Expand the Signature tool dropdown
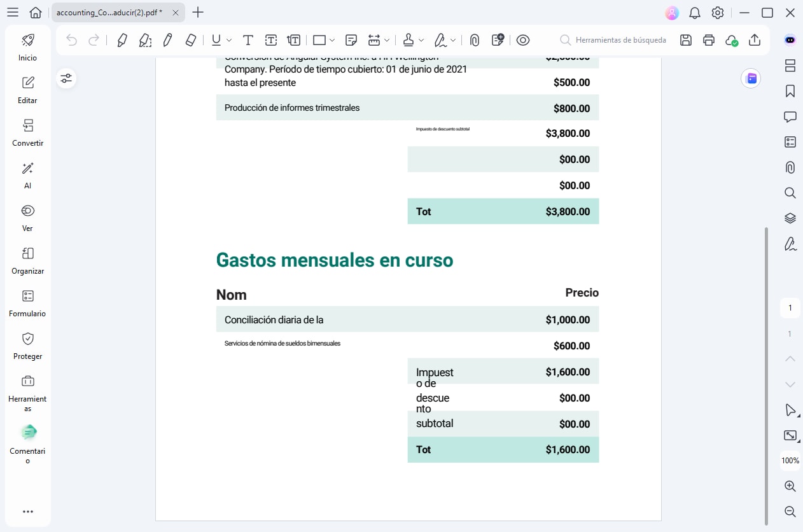Screen dimensions: 803x532 [453, 39]
